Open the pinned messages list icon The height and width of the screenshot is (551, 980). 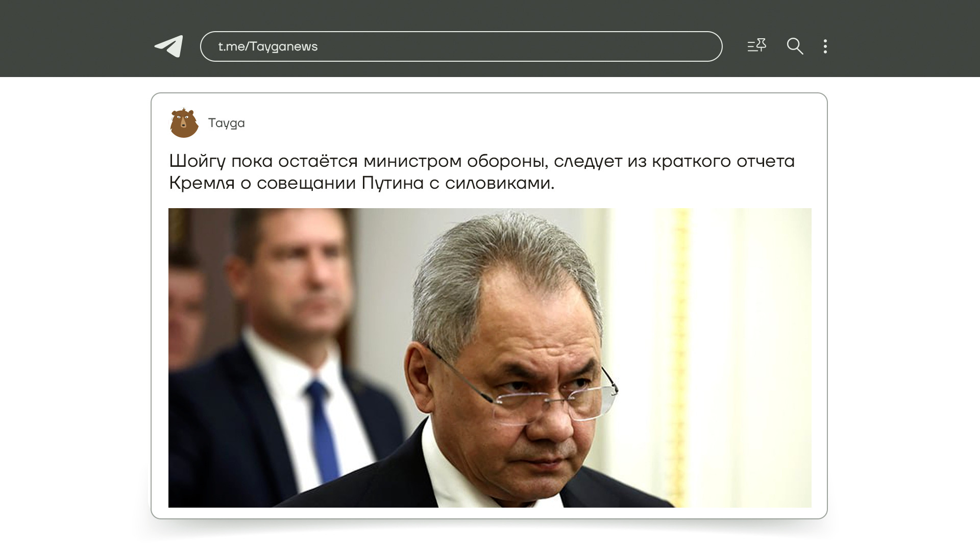[x=756, y=46]
